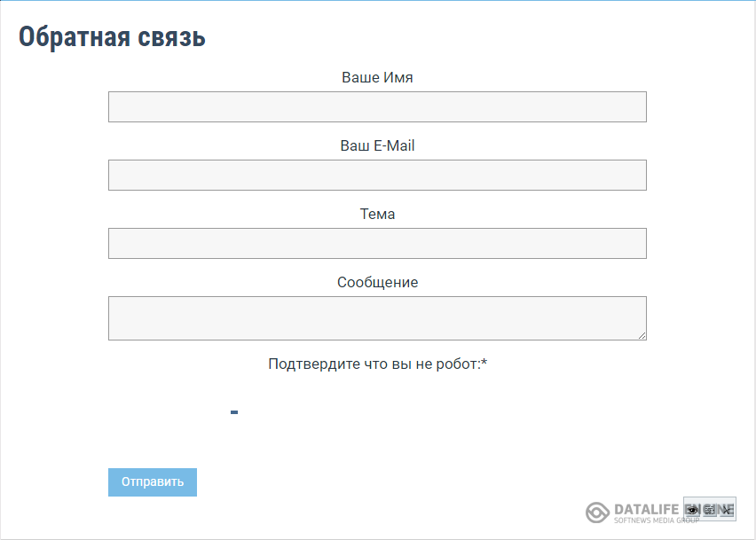Click the text lines icon in floating toolbar
This screenshot has height=540, width=756.
tap(709, 510)
